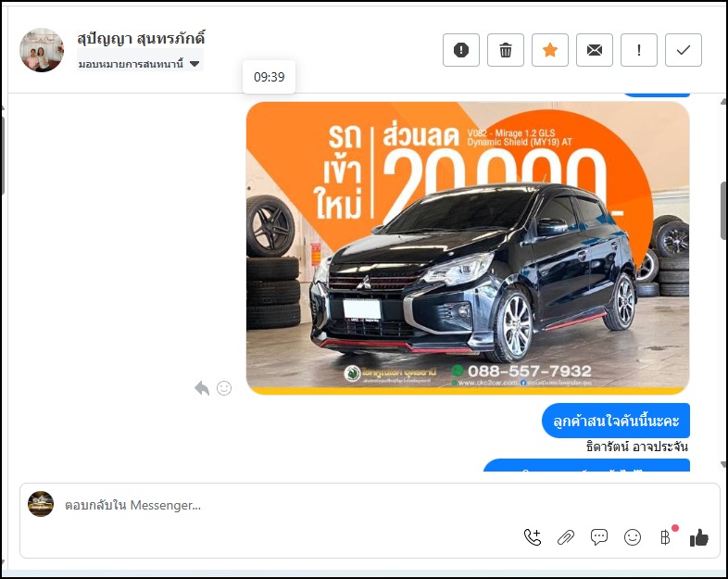Select the ลูกค้าสนใจคันนี้นะคะ message bubble

coord(616,421)
